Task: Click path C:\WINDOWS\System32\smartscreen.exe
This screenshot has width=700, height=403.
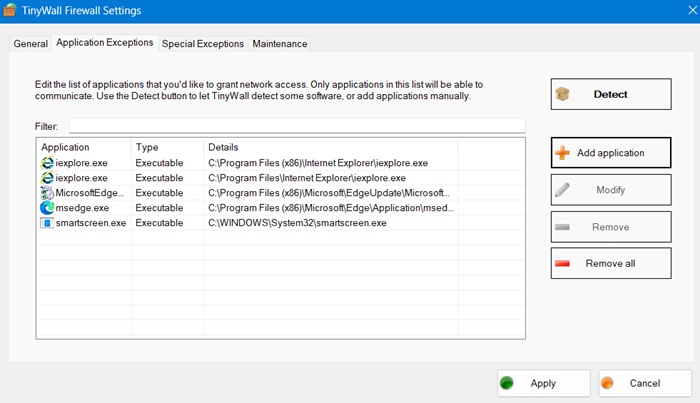Action: (x=297, y=223)
